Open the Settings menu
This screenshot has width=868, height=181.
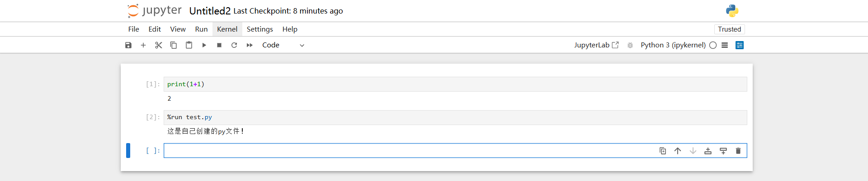point(259,29)
